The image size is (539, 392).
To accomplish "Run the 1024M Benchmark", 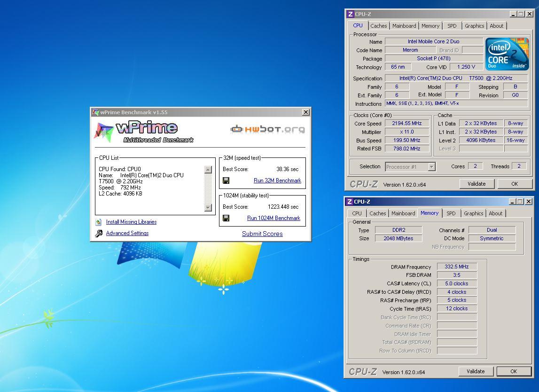I will (x=273, y=218).
